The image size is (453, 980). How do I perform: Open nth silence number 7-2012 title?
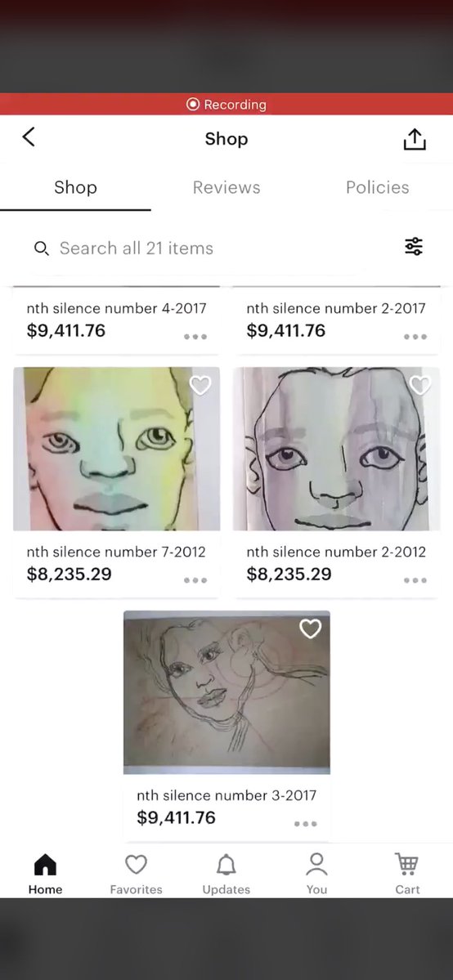(116, 552)
